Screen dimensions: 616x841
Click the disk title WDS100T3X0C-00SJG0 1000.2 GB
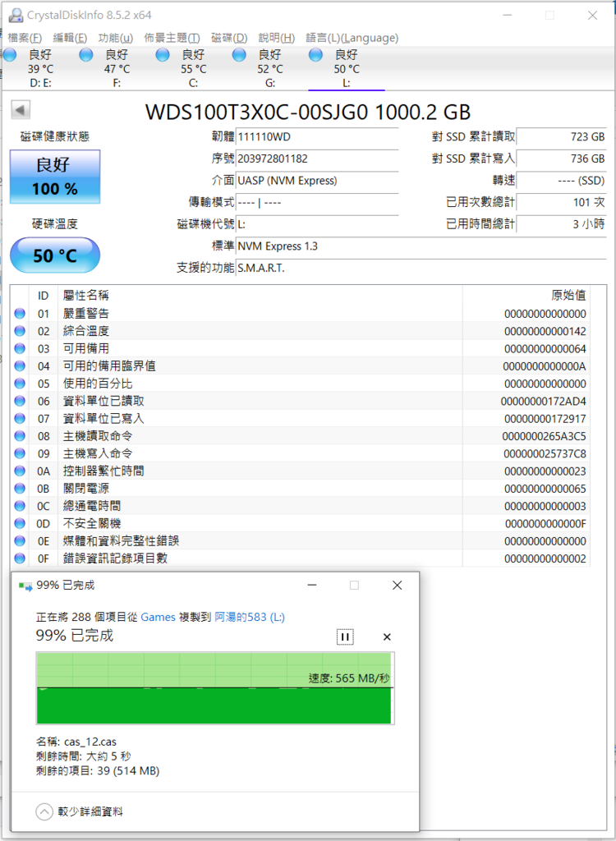[x=308, y=112]
